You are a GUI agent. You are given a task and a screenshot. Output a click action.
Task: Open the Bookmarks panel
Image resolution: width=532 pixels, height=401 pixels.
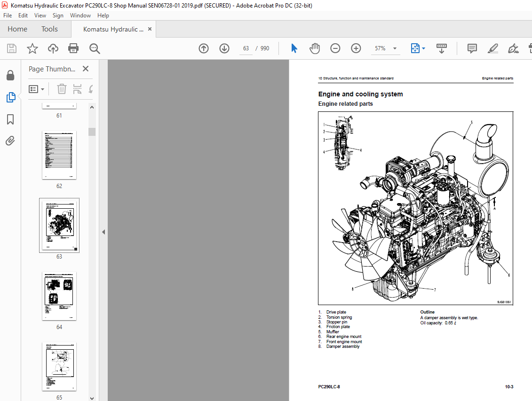pos(10,119)
